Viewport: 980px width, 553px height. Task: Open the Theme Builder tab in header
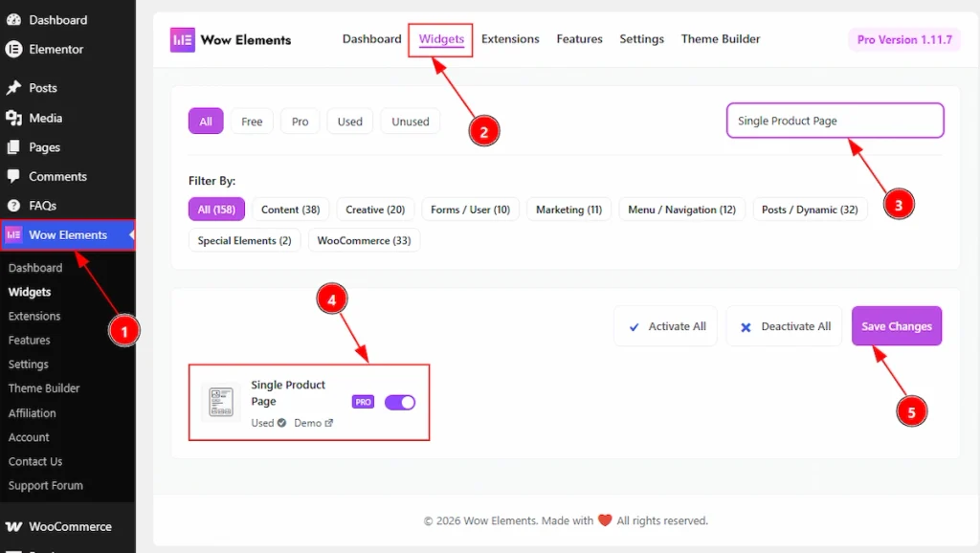721,38
